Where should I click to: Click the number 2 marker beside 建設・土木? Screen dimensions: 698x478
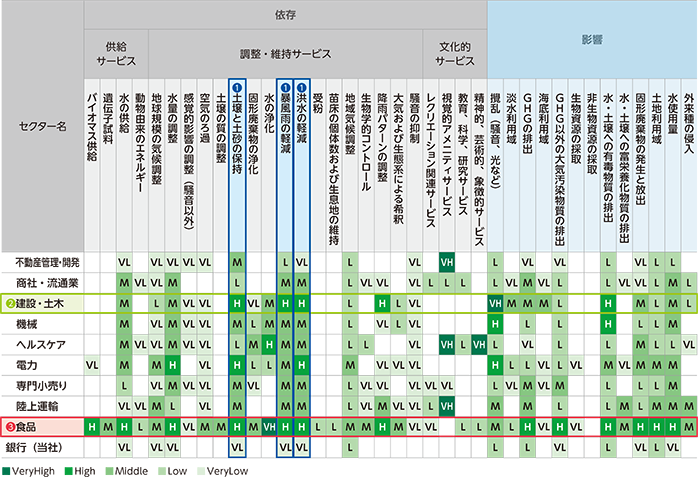pyautogui.click(x=8, y=303)
